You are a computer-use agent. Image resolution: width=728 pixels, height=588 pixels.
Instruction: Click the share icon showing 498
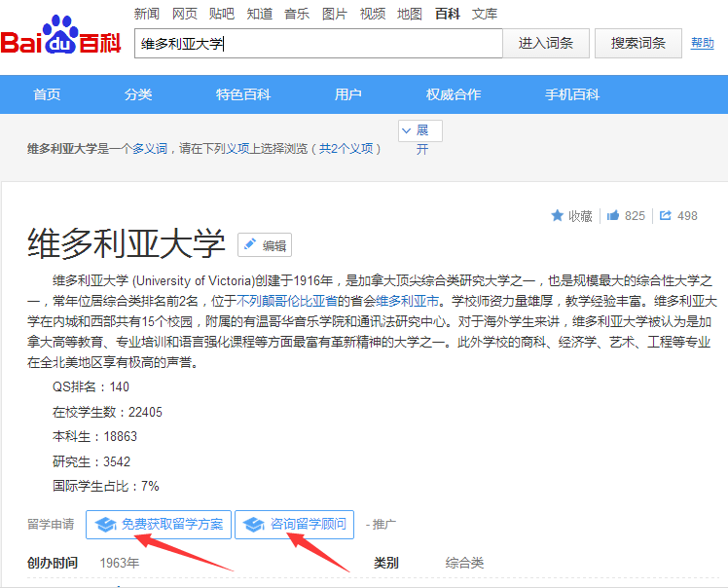(666, 215)
